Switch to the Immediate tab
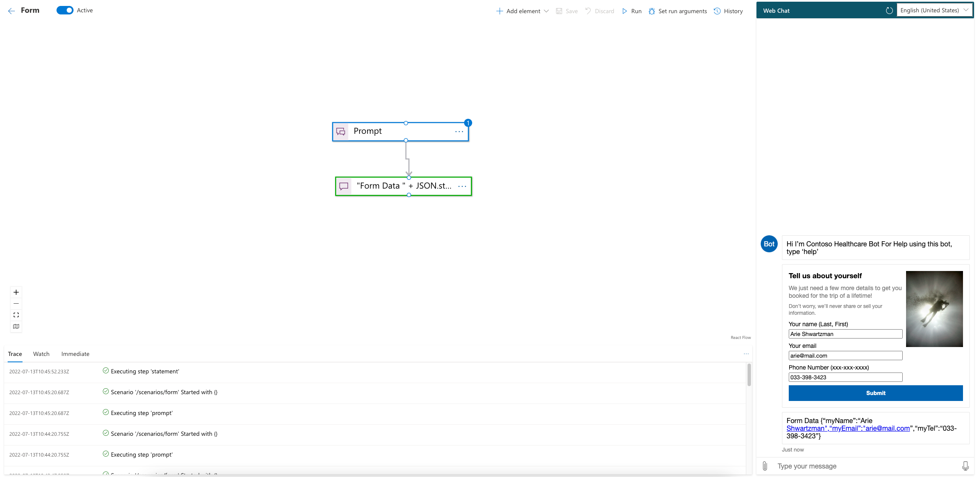The width and height of the screenshot is (980, 477). click(75, 354)
